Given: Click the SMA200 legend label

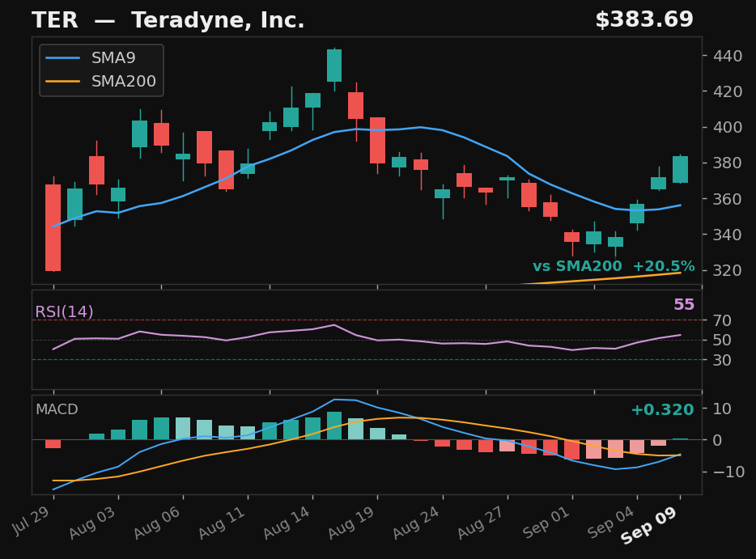Looking at the screenshot, I should click(123, 81).
